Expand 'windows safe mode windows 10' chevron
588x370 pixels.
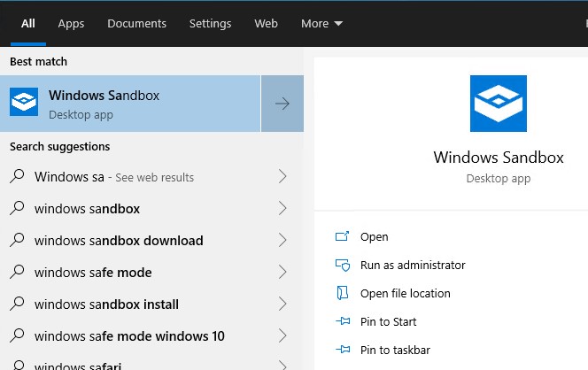click(282, 335)
